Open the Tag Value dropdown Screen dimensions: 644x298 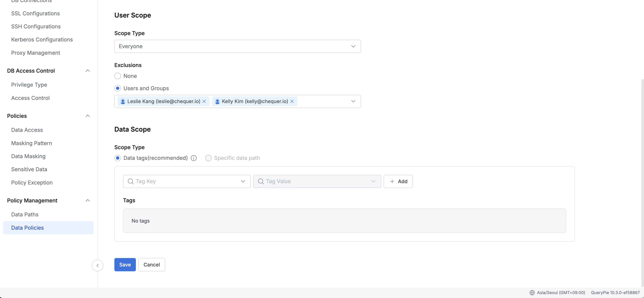point(317,181)
